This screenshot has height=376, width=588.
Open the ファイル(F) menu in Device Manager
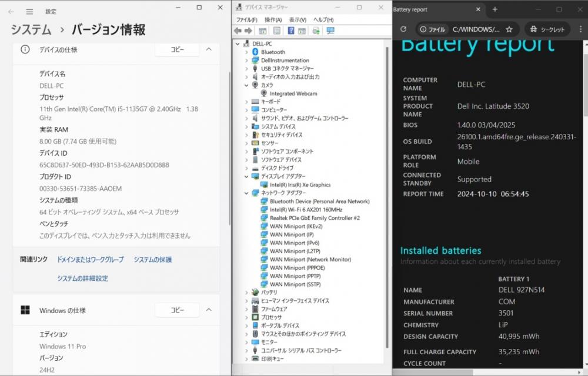pos(246,19)
